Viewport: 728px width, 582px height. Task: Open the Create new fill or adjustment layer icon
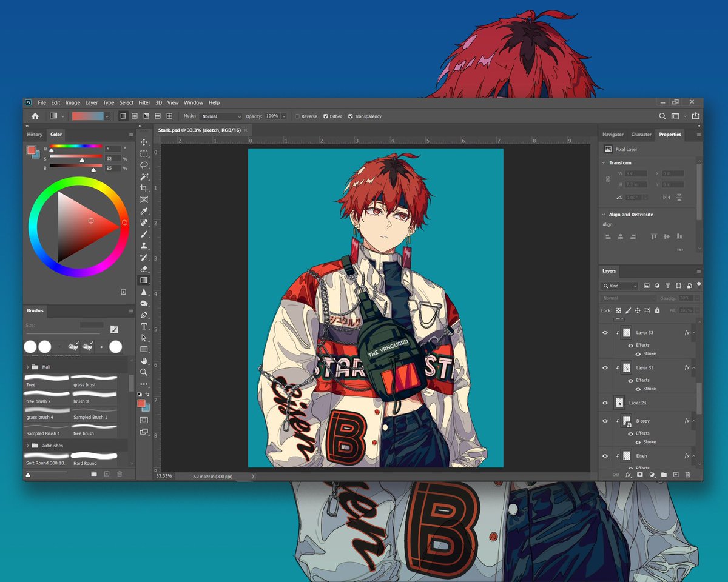pyautogui.click(x=651, y=474)
